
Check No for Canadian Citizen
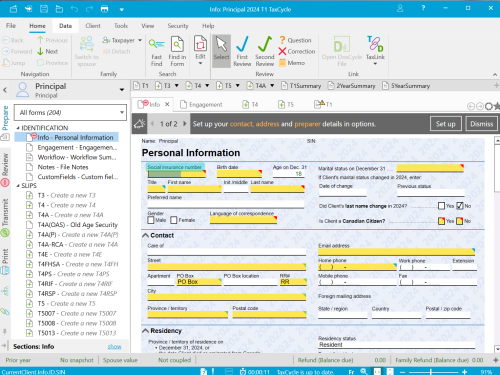tap(460, 221)
